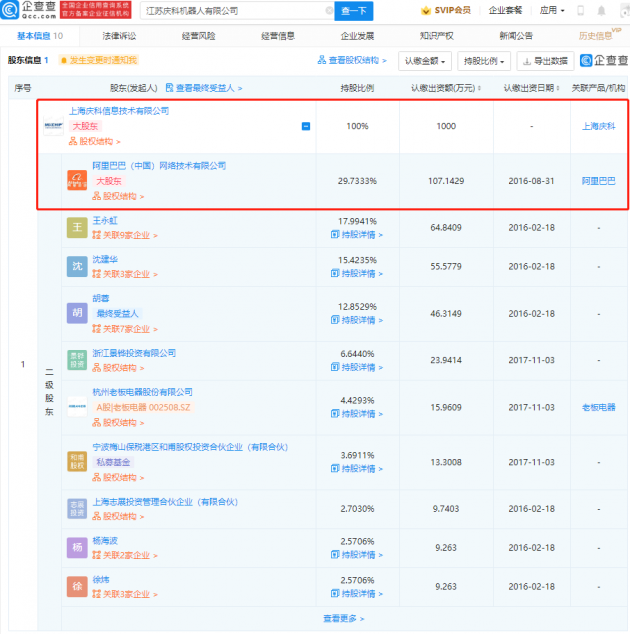The image size is (630, 634).
Task: Type in the company search input field
Action: [x=235, y=11]
